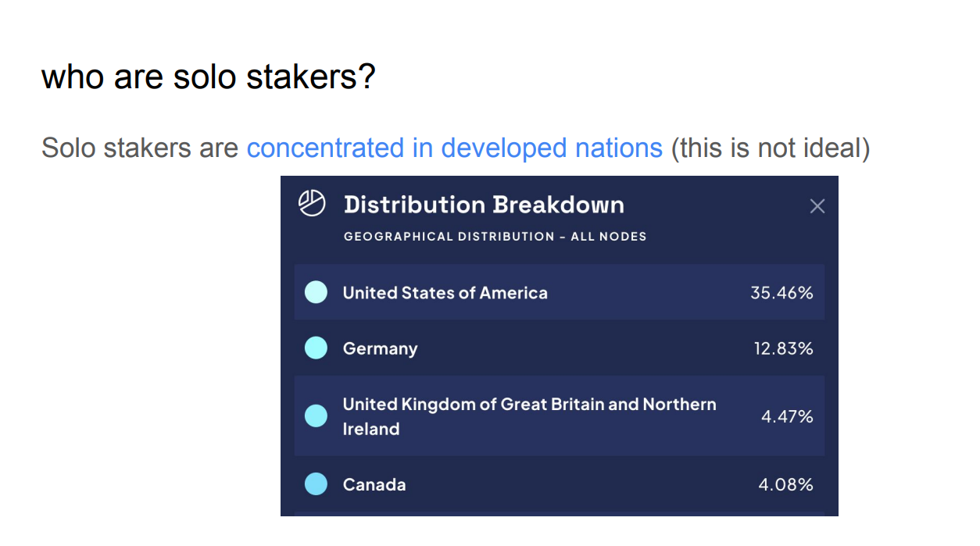Click the pie chart icon beside Distribution Breakdown
Image resolution: width=980 pixels, height=546 pixels.
[312, 204]
